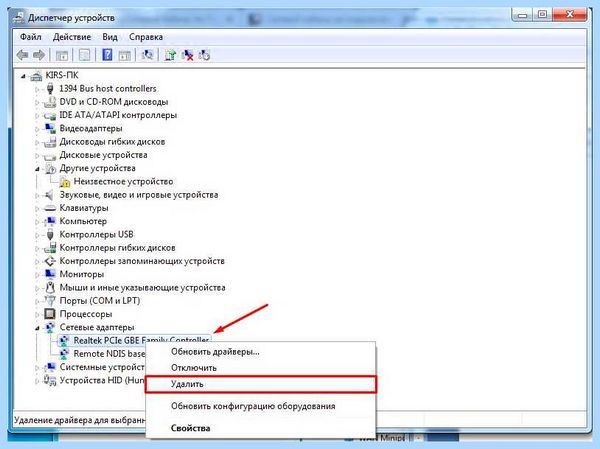Image resolution: width=600 pixels, height=449 pixels.
Task: Select the Неизвестное устройство entry
Action: click(x=123, y=182)
